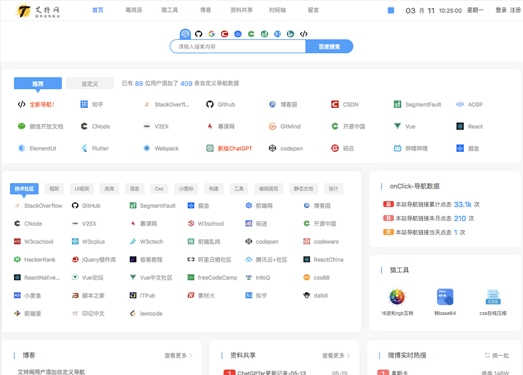Click the blue theme square beside the date
523x375 pixels.
391,10
